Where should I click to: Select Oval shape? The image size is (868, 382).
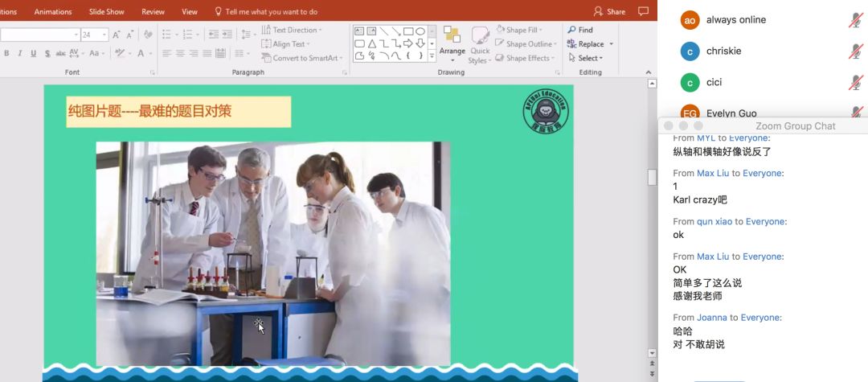tap(420, 31)
